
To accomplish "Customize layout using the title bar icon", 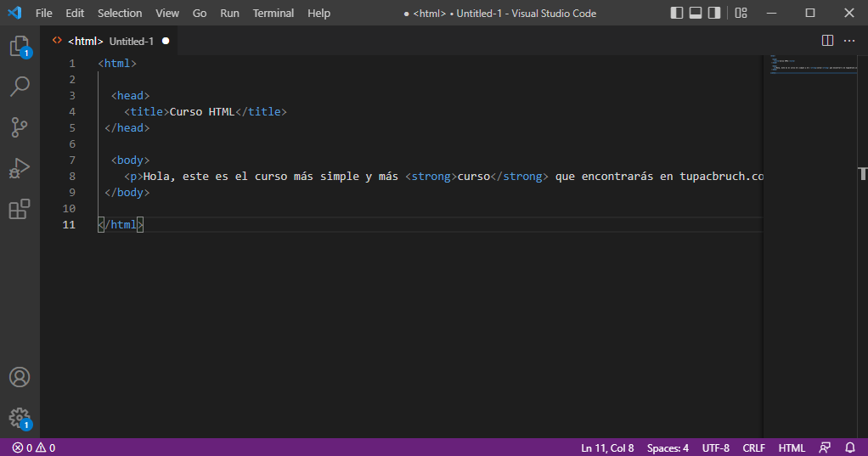I will click(x=741, y=13).
